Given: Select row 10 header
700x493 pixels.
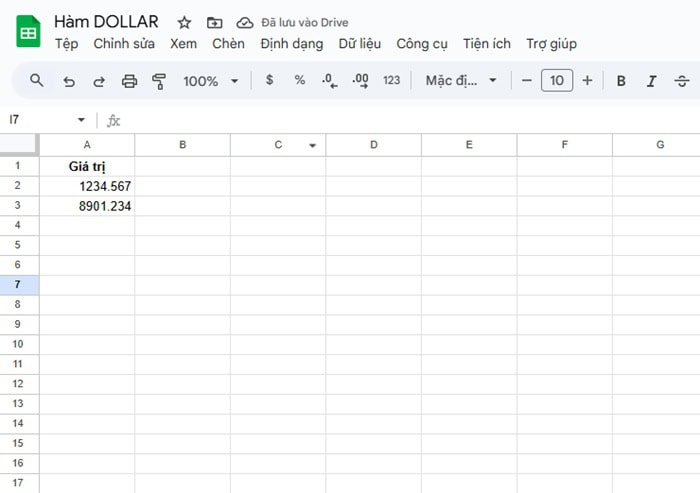Looking at the screenshot, I should (18, 344).
